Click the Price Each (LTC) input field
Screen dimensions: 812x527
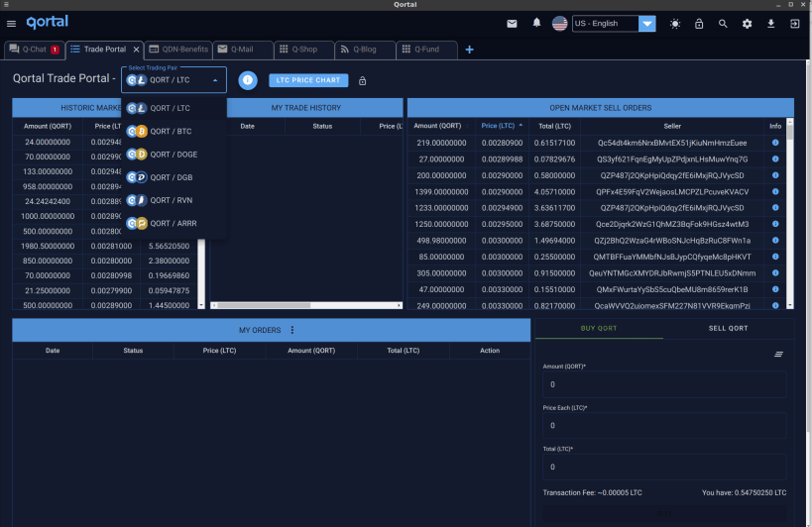point(664,426)
